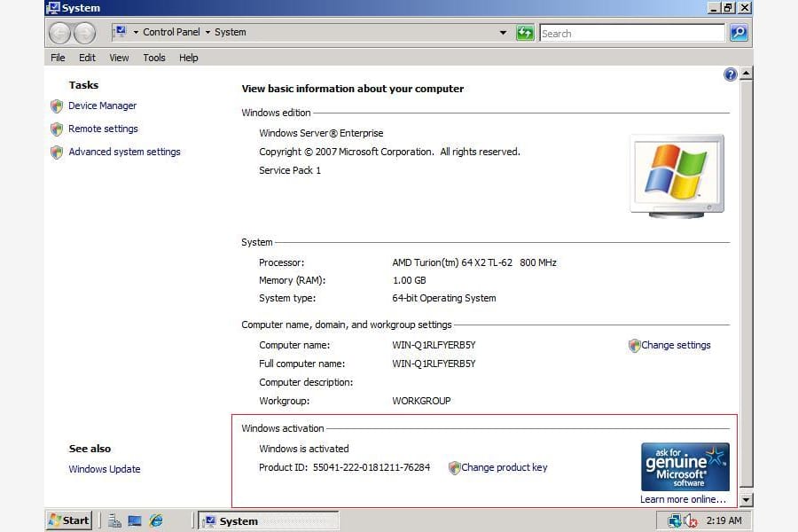Click the network icon in system tray
This screenshot has height=532, width=798.
(x=675, y=520)
